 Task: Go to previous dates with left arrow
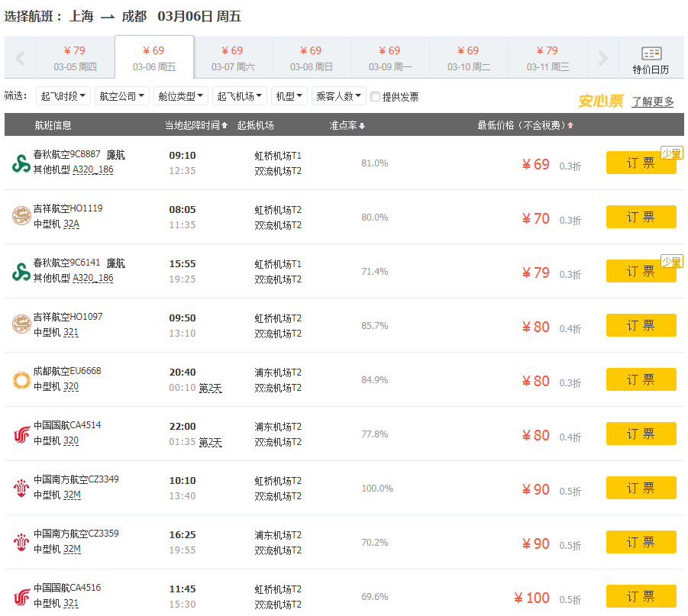tap(20, 58)
